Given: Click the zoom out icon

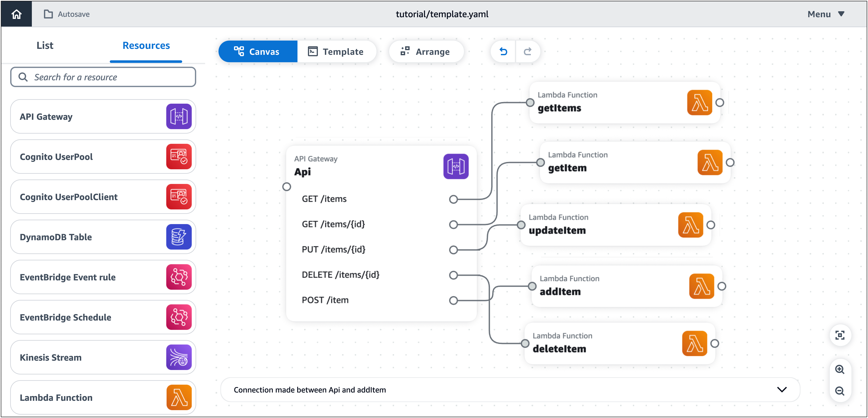Looking at the screenshot, I should pos(840,391).
